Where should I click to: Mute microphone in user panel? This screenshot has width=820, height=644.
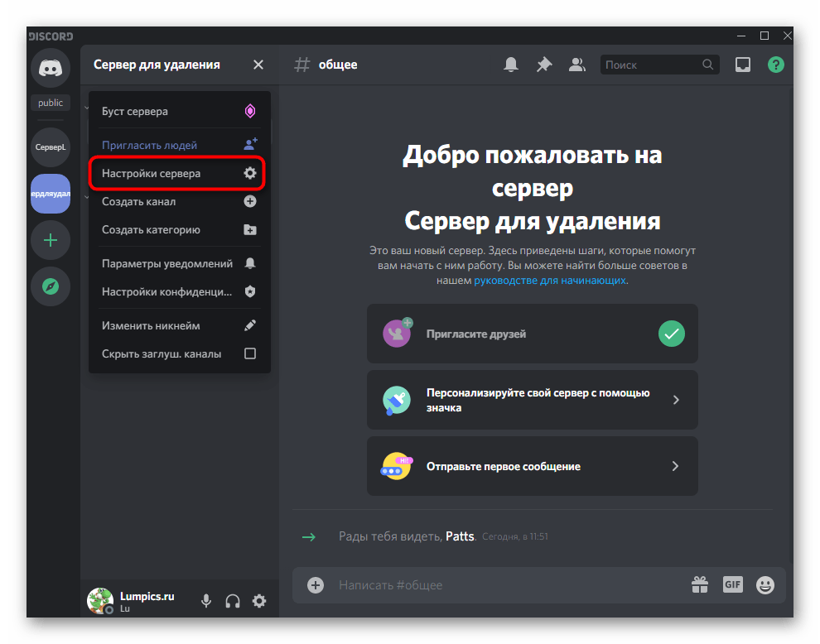coord(206,601)
